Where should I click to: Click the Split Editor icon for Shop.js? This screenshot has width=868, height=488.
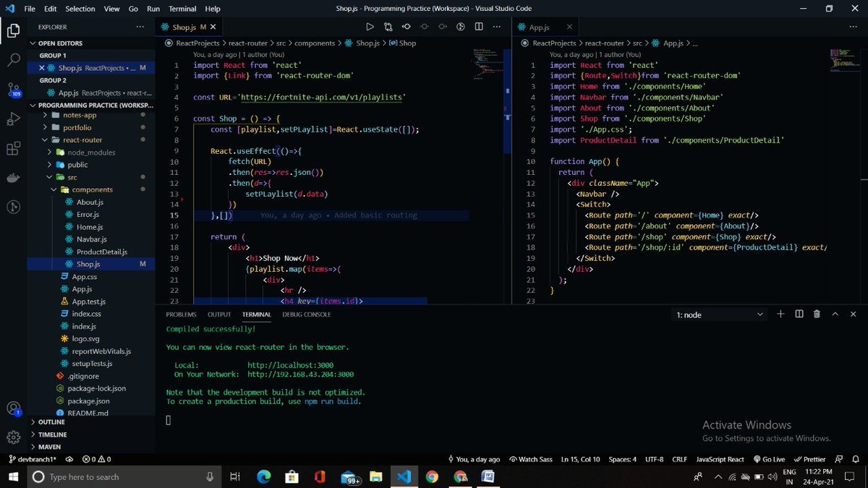click(479, 27)
